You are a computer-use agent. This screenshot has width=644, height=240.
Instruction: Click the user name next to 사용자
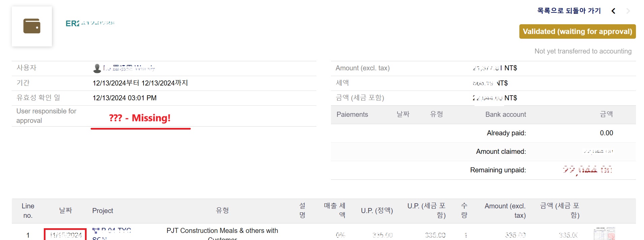click(129, 68)
